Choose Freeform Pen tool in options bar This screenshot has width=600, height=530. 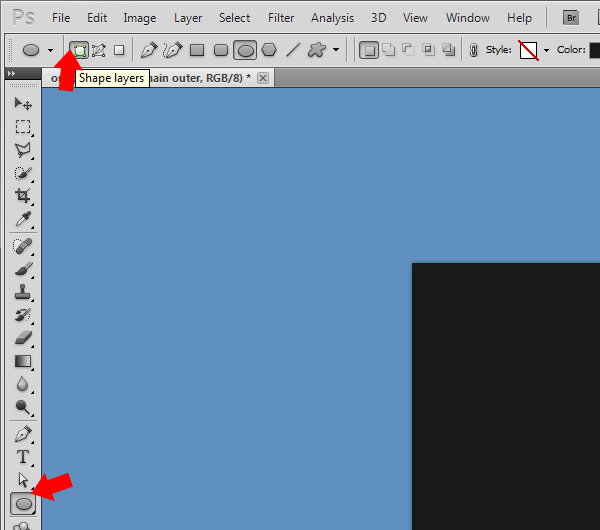pos(173,50)
